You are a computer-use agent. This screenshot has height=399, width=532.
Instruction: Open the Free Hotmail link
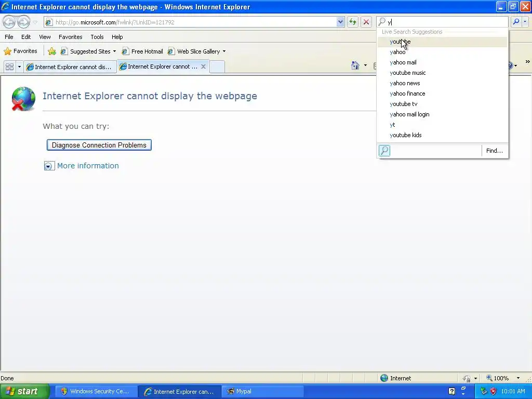click(142, 51)
